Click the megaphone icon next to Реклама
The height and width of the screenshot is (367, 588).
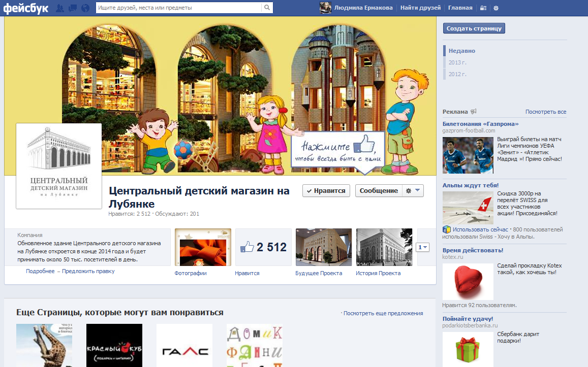pos(473,111)
